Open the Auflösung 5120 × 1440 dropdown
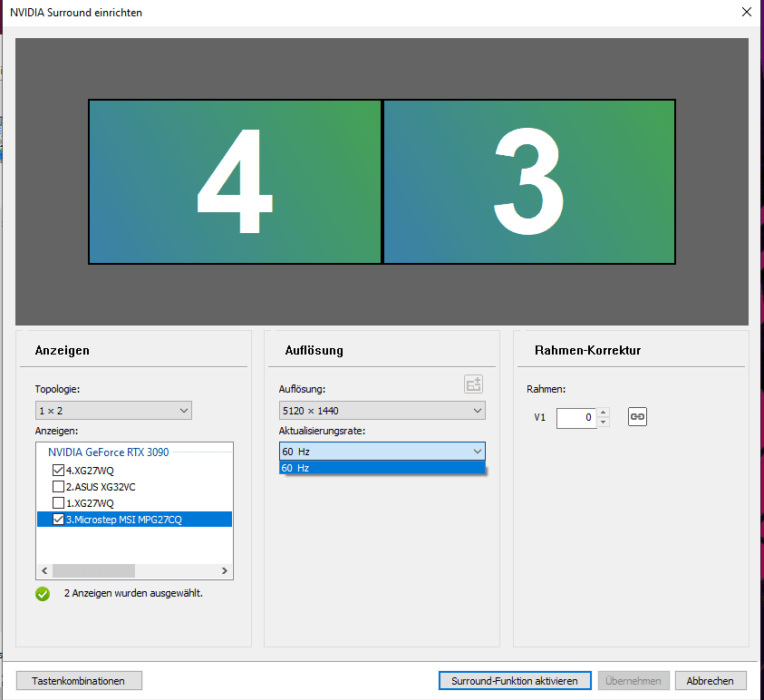The image size is (764, 700). [x=382, y=411]
